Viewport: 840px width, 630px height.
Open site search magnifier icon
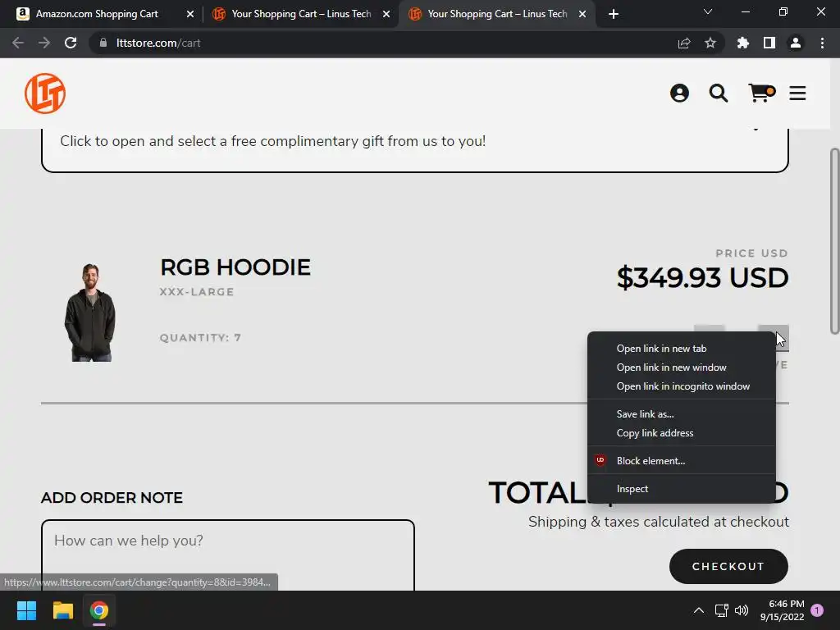pos(719,94)
